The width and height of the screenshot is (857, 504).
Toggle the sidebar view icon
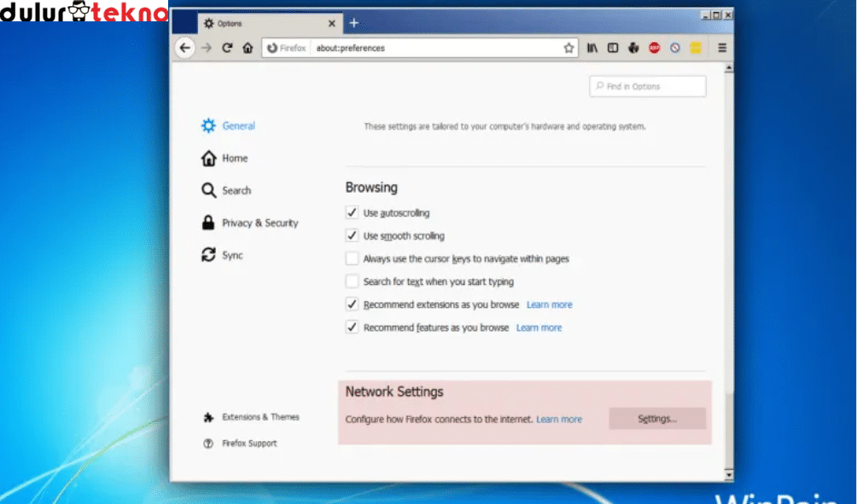[x=613, y=48]
